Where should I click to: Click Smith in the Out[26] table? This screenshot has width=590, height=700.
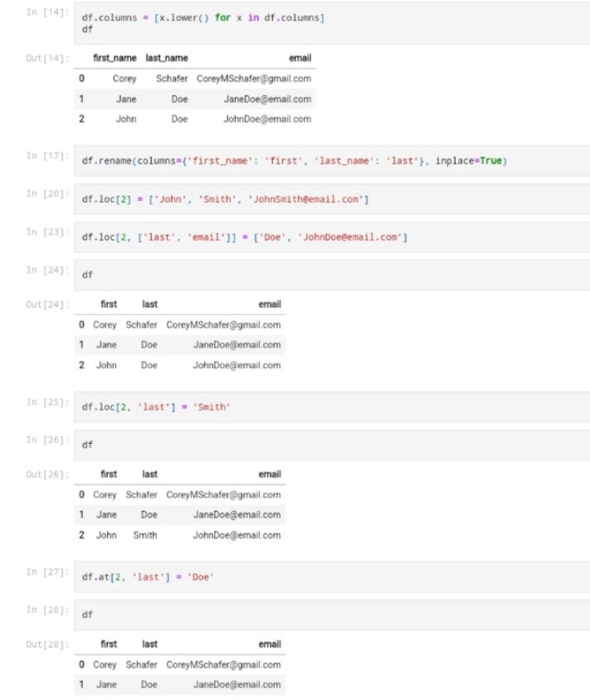coord(145,535)
